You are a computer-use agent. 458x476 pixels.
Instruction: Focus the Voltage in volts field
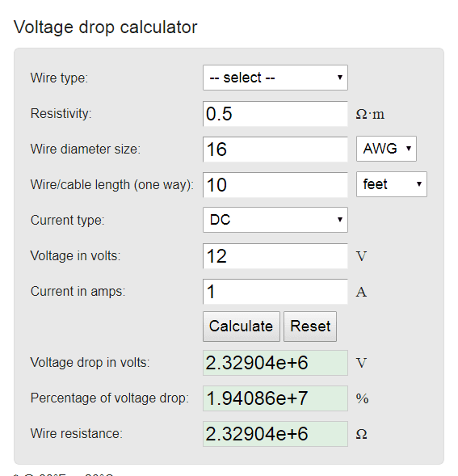[275, 256]
